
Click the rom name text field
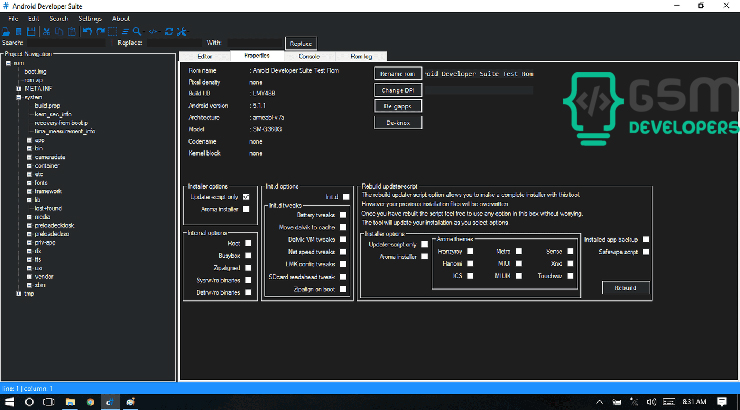479,74
